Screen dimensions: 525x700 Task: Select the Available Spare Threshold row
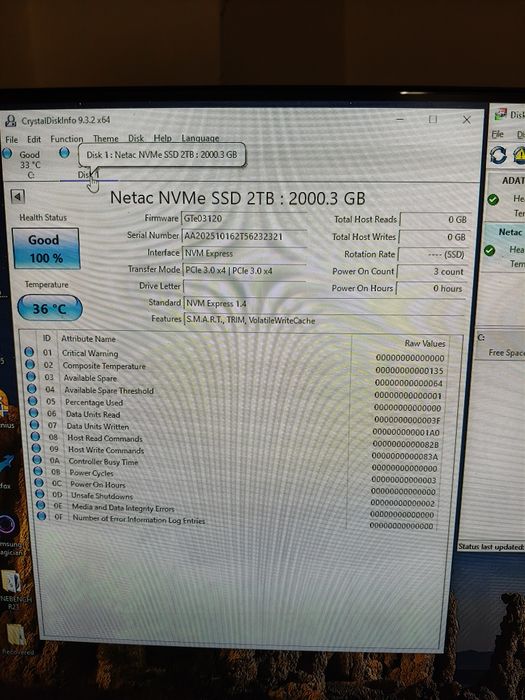[236, 392]
